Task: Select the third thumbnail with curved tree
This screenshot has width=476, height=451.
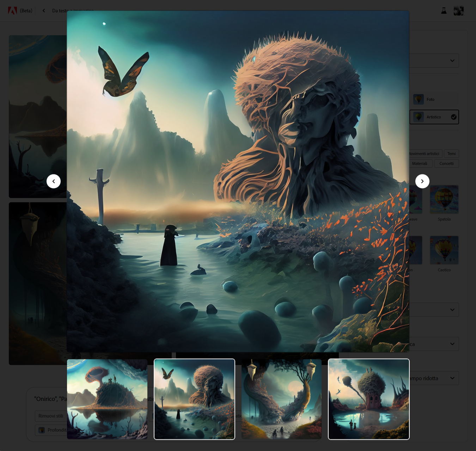Action: pyautogui.click(x=281, y=399)
